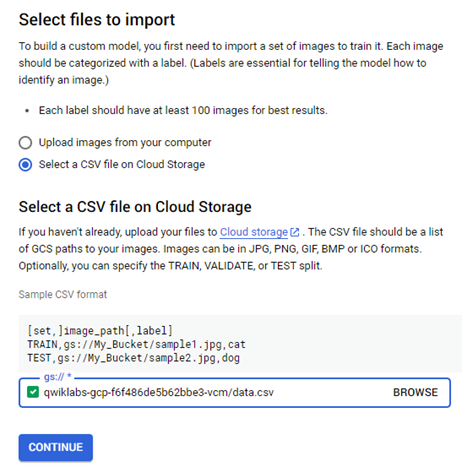Image resolution: width=462 pixels, height=467 pixels.
Task: Focus the gs:// path field containing data.csv
Action: click(x=235, y=392)
